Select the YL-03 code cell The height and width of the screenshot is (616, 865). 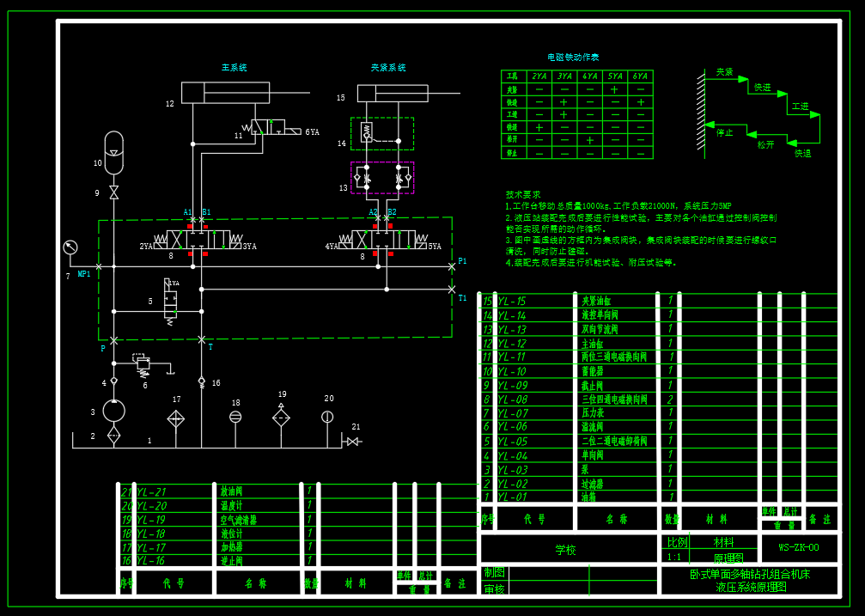513,470
